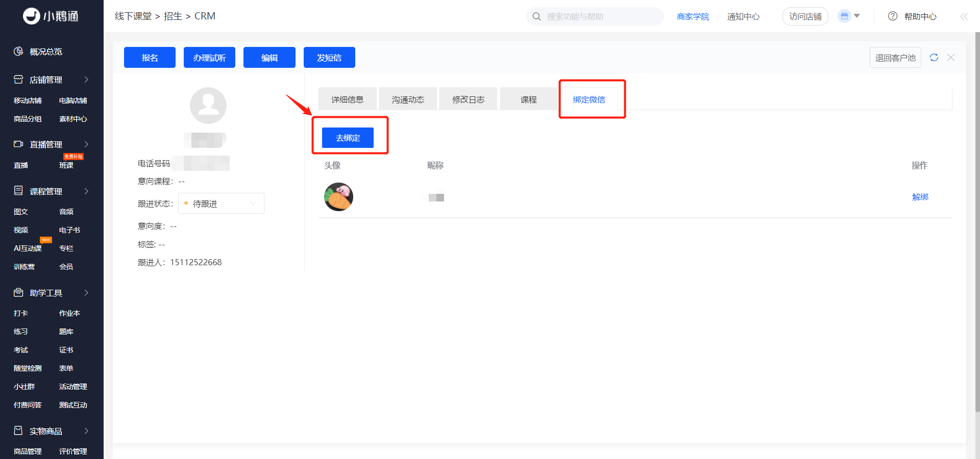Image resolution: width=980 pixels, height=459 pixels.
Task: Click the 发短信 button
Action: tap(329, 58)
